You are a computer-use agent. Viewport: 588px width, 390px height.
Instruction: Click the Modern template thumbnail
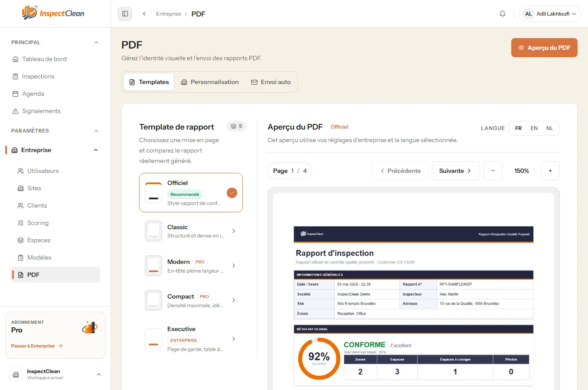pos(154,266)
